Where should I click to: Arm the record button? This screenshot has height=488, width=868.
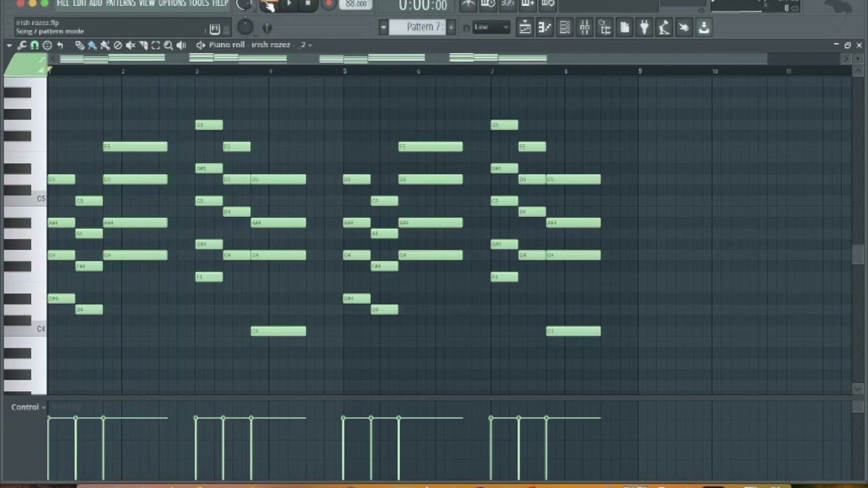329,4
